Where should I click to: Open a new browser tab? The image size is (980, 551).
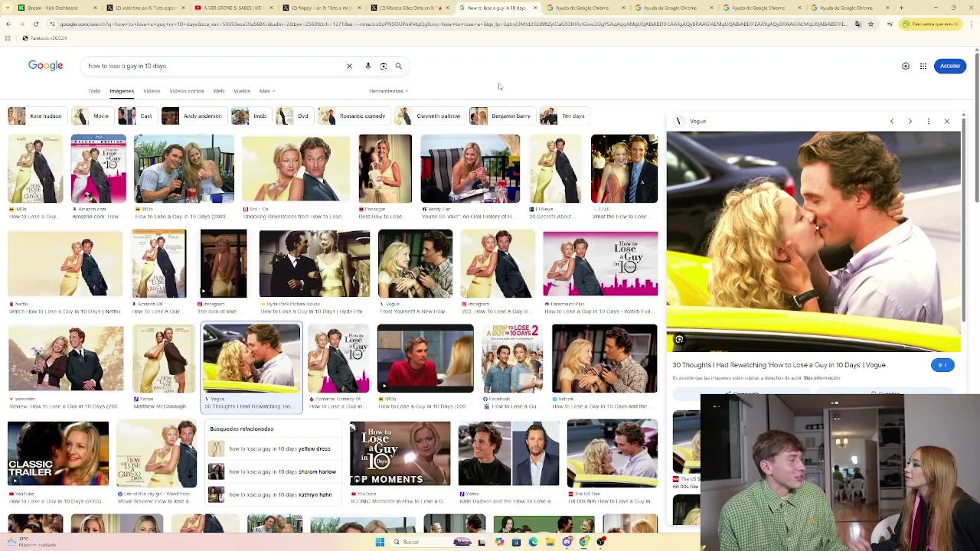[901, 8]
